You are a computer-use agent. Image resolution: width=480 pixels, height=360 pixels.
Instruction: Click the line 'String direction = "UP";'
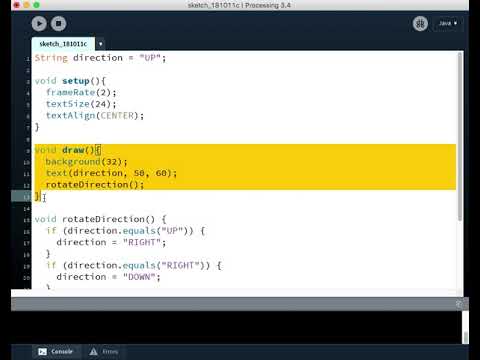(x=100, y=58)
